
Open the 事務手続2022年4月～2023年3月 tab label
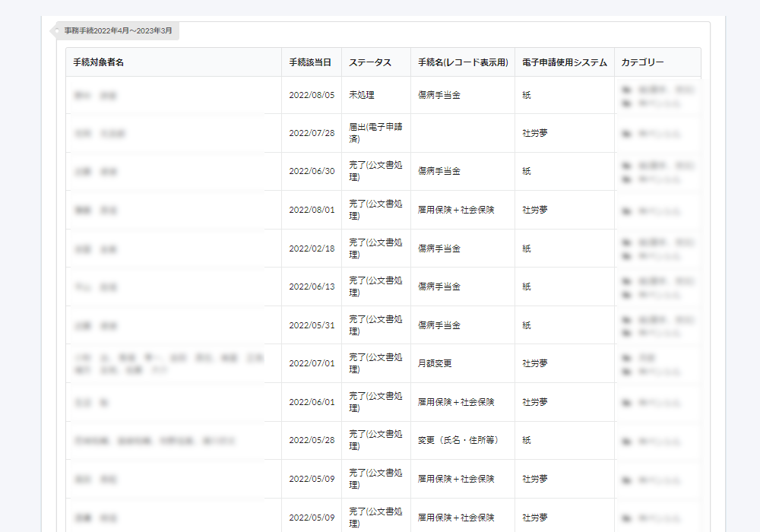(118, 31)
